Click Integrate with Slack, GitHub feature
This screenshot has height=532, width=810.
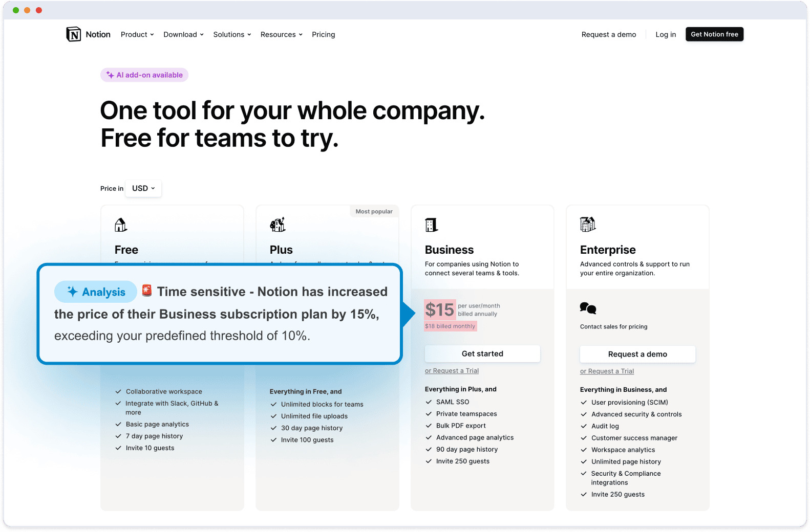[172, 408]
